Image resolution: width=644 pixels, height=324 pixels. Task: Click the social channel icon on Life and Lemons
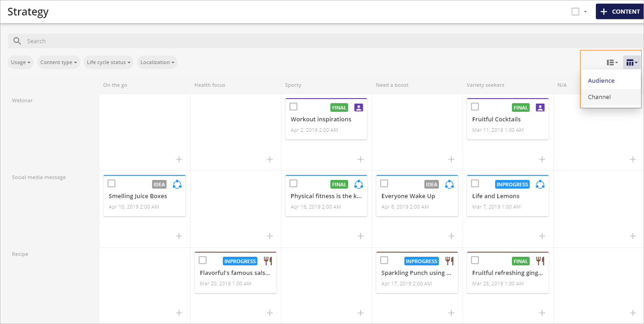(x=540, y=184)
